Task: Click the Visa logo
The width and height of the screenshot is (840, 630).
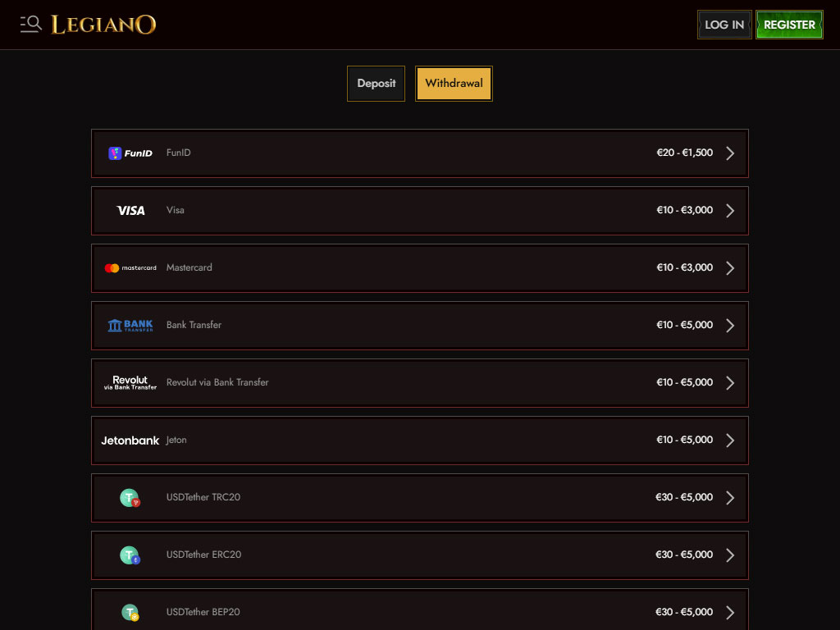Action: point(130,211)
